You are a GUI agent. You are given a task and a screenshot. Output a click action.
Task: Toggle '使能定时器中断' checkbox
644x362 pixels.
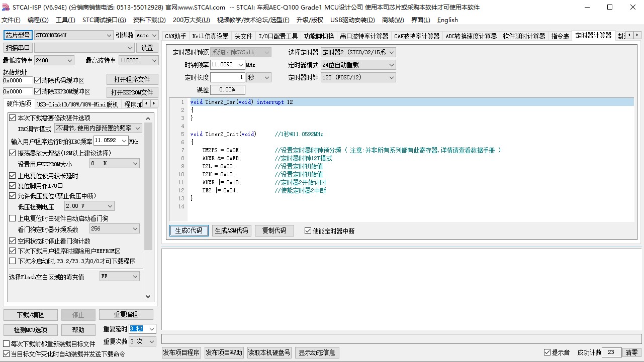(x=308, y=231)
